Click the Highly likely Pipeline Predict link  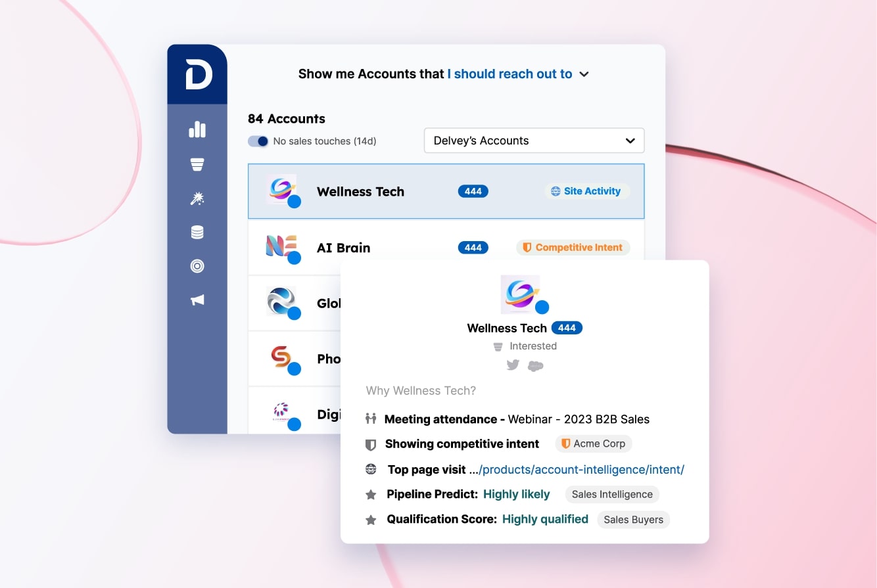tap(516, 494)
